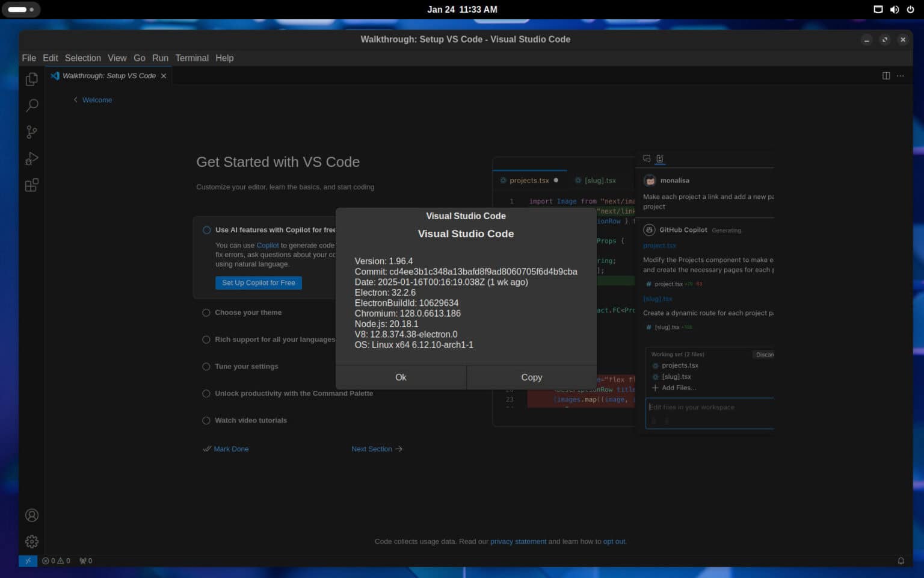Screen dimensions: 924x578
Task: Collapse the dialog by clicking Welcome back chevron
Action: tap(75, 99)
